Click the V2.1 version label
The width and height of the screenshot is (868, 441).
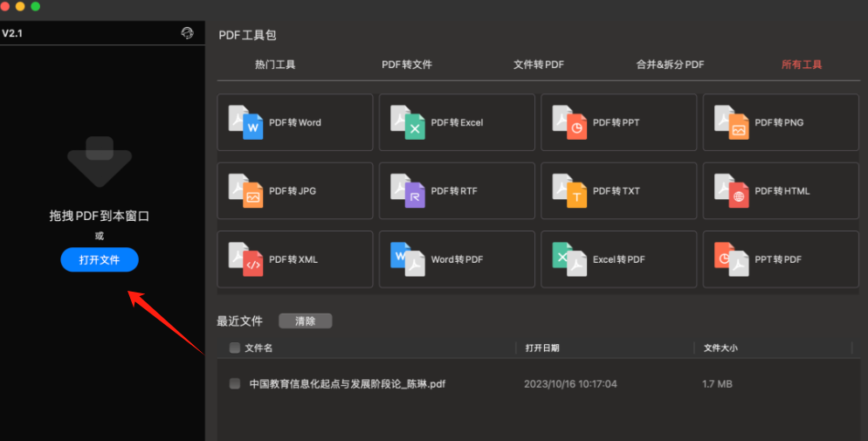[12, 33]
